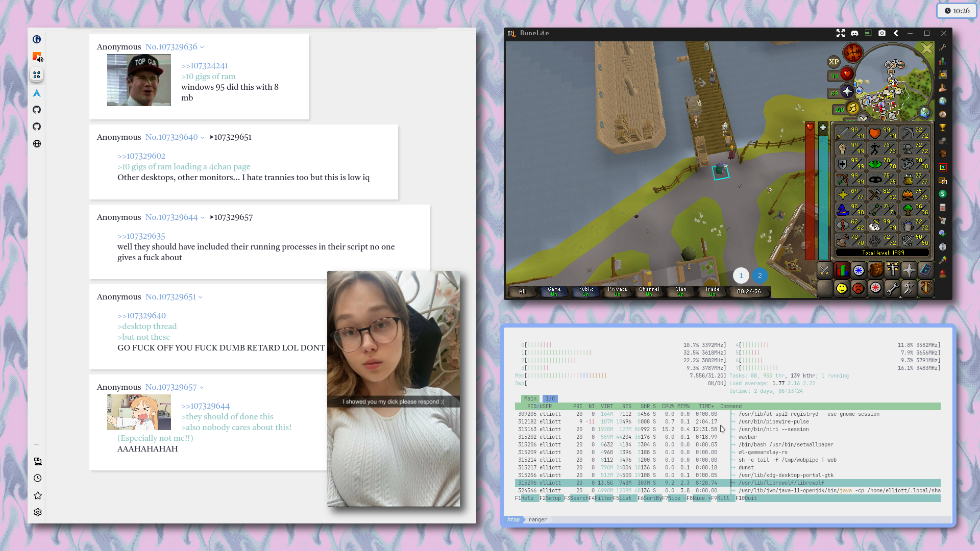
Task: Follow the >>107324241 quote link
Action: (204, 66)
